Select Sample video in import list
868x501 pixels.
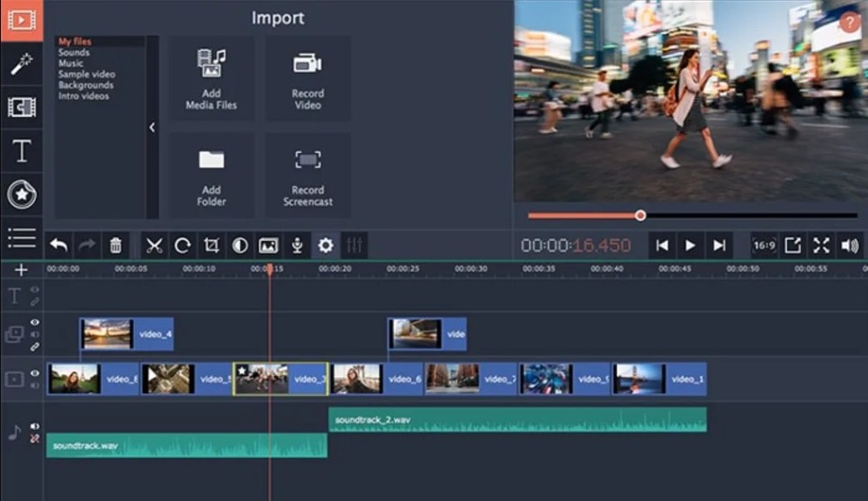(86, 75)
